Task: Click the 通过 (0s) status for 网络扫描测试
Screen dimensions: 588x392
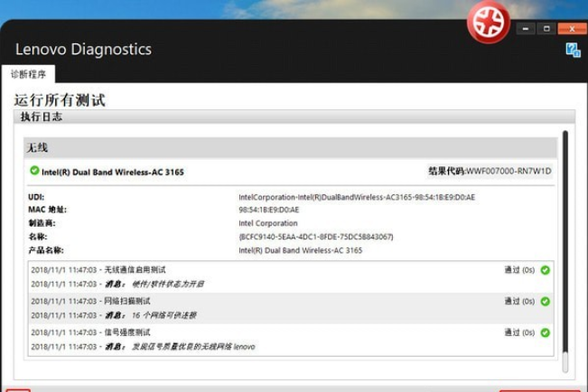Action: pyautogui.click(x=519, y=301)
